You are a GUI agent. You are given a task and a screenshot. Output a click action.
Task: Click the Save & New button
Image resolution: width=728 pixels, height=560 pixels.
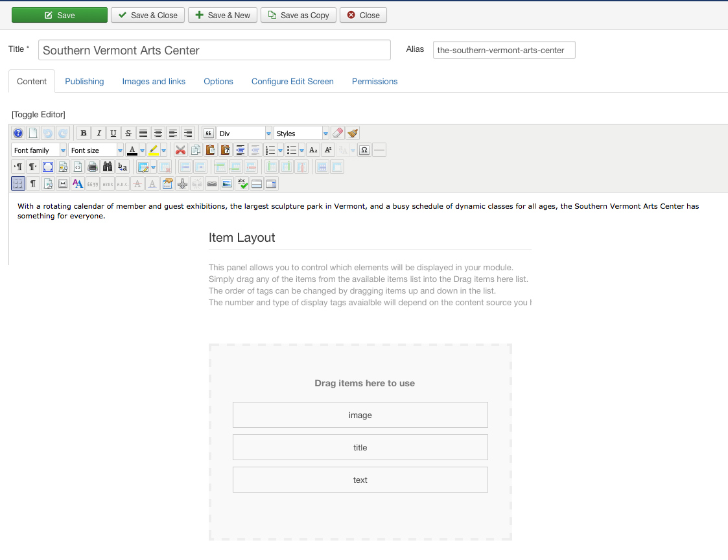(x=222, y=15)
